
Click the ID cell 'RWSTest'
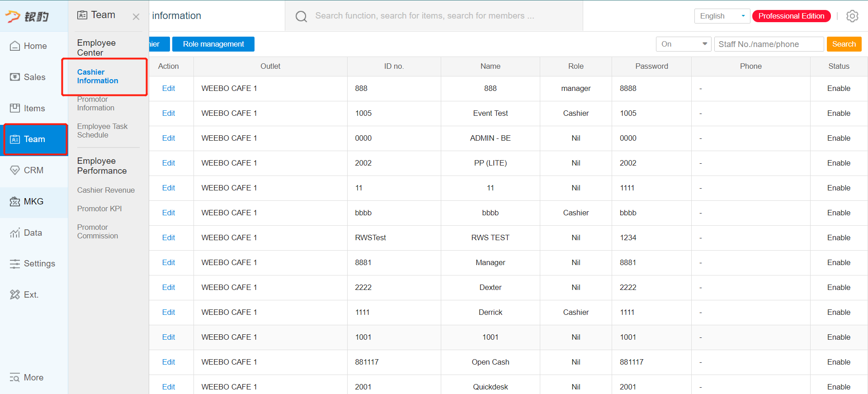[370, 237]
